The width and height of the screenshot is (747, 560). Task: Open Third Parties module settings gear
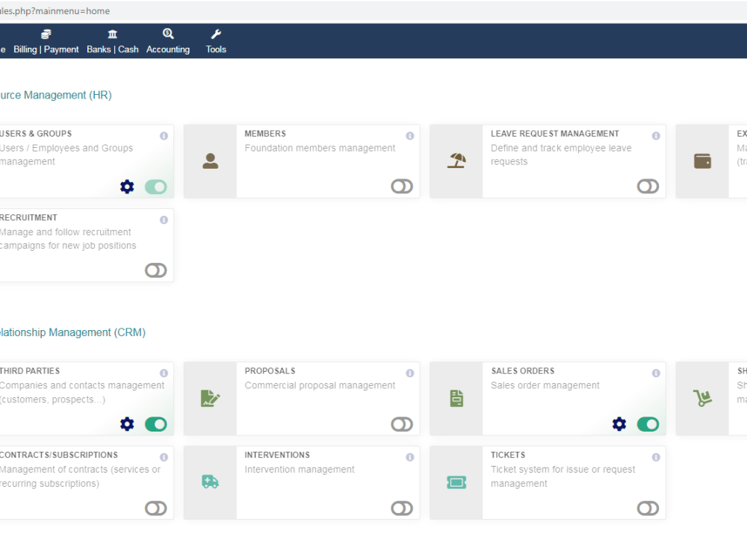pos(126,424)
